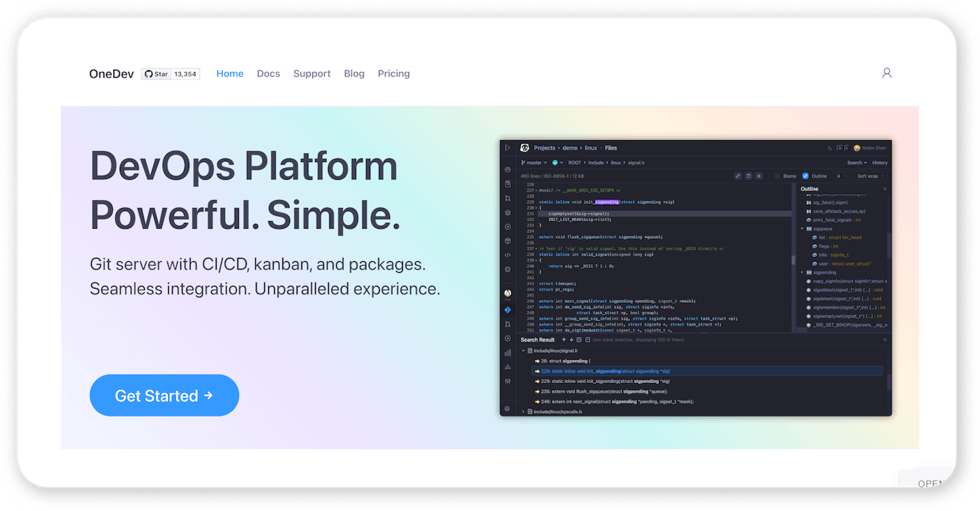Click the help question mark icon in the sidebar
The width and height of the screenshot is (980, 511).
pyautogui.click(x=507, y=409)
